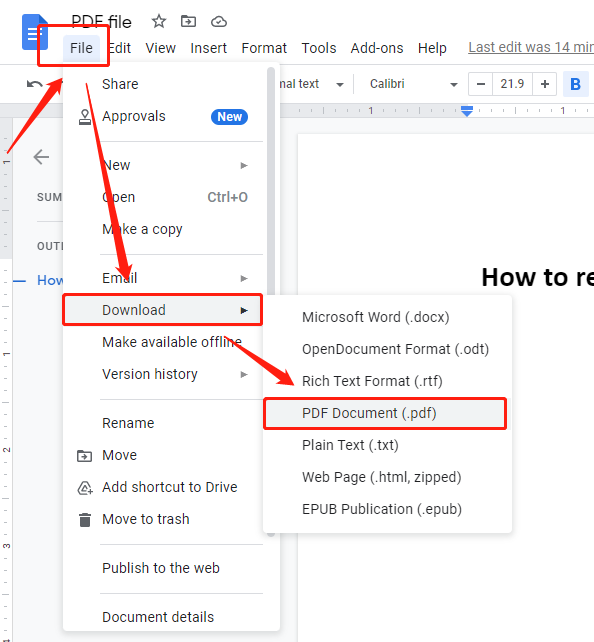
Task: Click the move-to-folder icon beside title
Action: [188, 21]
